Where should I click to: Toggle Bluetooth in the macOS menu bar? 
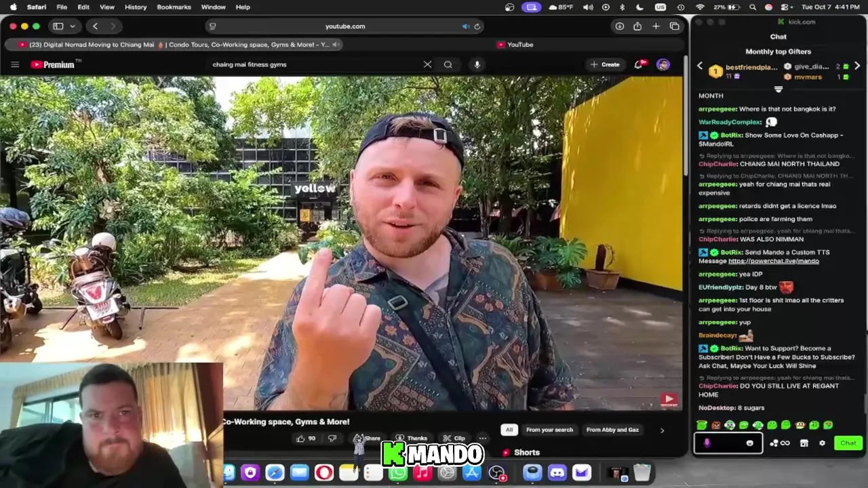click(622, 7)
